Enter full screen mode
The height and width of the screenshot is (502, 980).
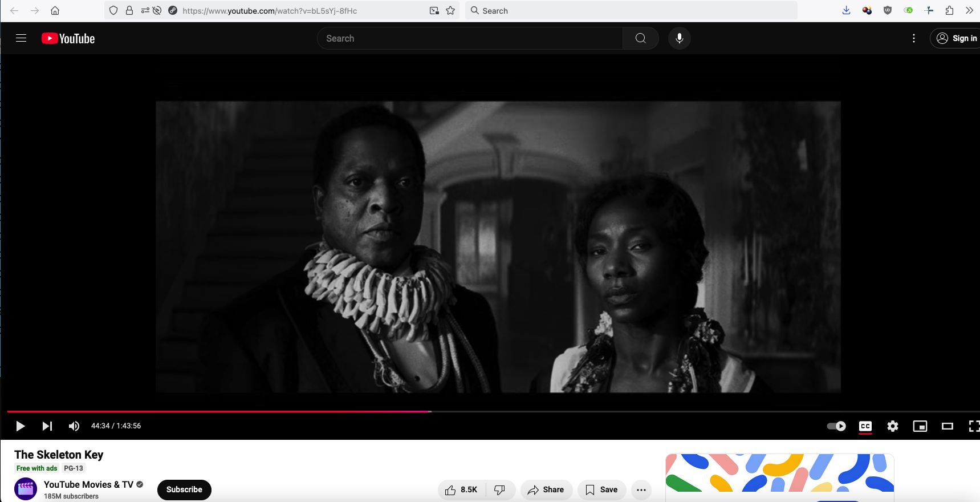[x=974, y=426]
